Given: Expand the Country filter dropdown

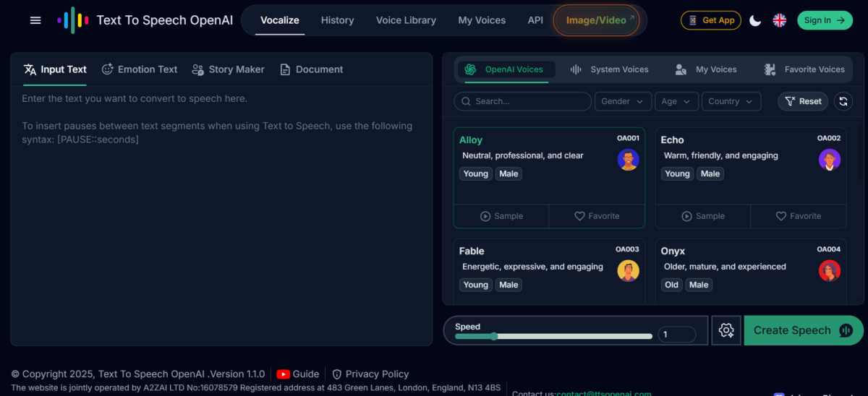Looking at the screenshot, I should tap(731, 101).
